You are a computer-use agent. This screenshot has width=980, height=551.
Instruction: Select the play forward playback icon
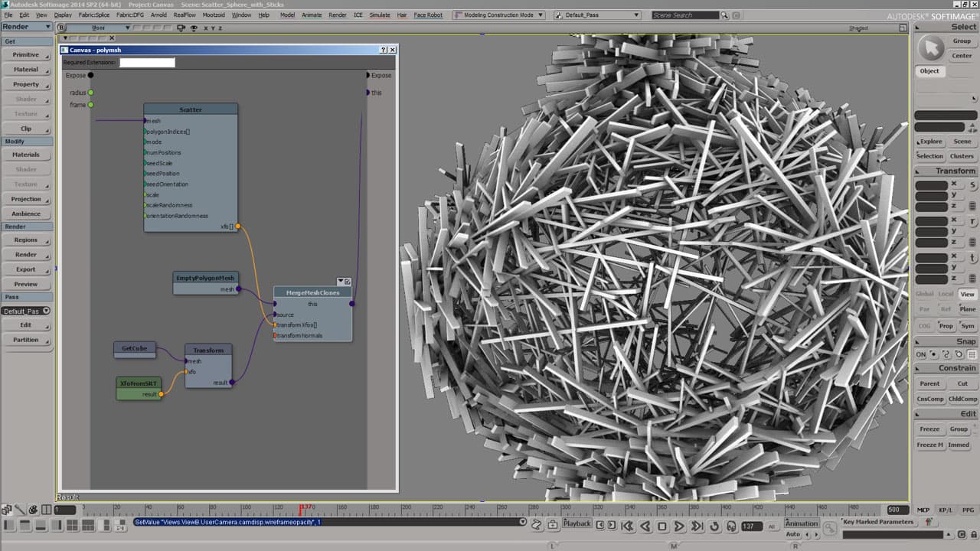coord(678,526)
